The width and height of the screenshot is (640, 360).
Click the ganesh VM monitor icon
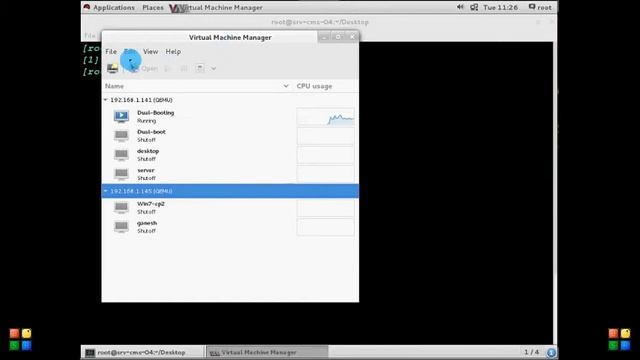[121, 227]
